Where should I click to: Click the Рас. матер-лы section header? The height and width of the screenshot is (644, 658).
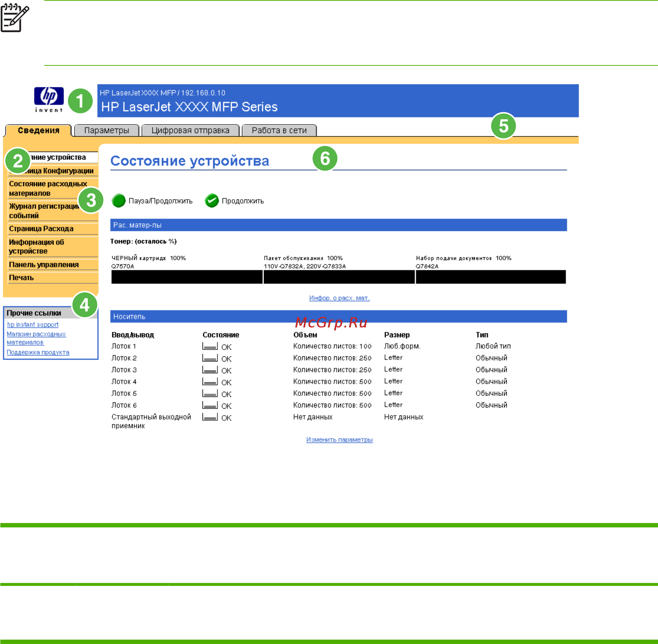(339, 225)
